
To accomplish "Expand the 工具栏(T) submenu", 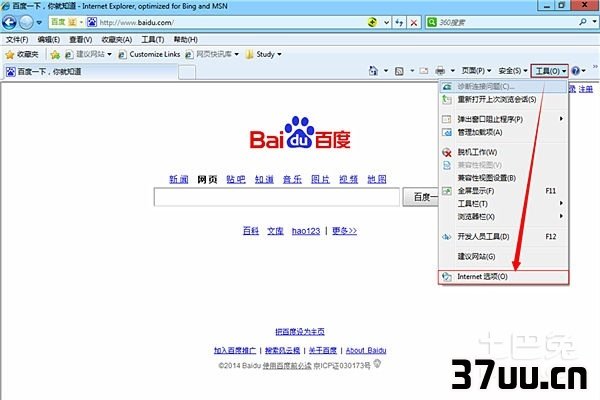I will [x=503, y=204].
